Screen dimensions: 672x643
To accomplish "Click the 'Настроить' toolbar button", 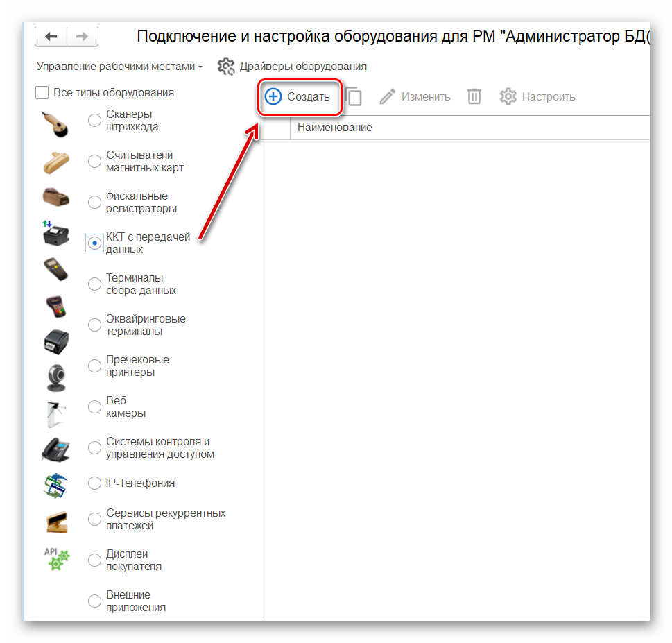I will tap(537, 96).
